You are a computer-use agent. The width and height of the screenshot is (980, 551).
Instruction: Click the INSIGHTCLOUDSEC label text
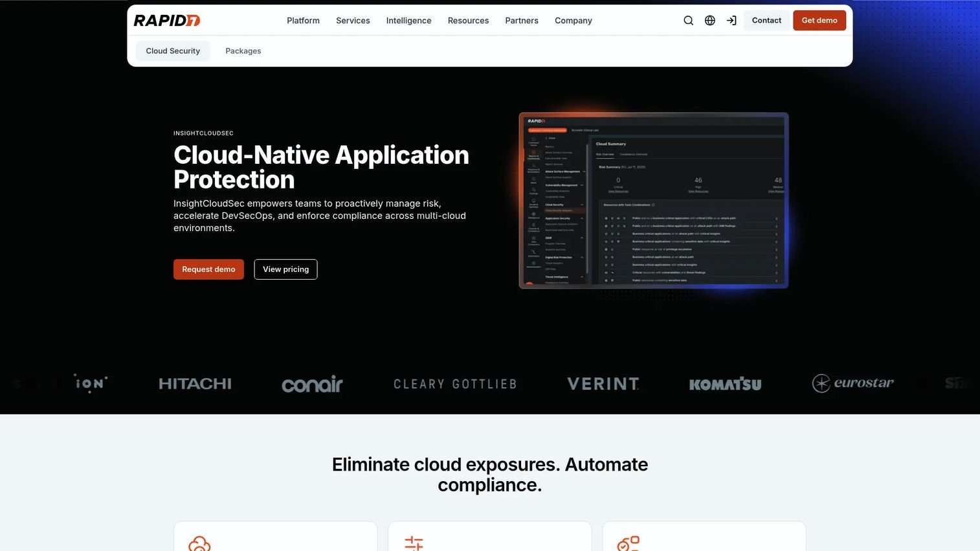(x=203, y=133)
